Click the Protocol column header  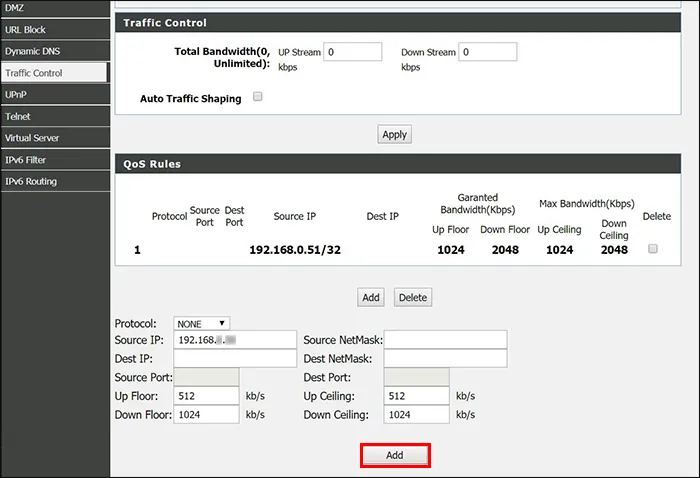(x=169, y=216)
